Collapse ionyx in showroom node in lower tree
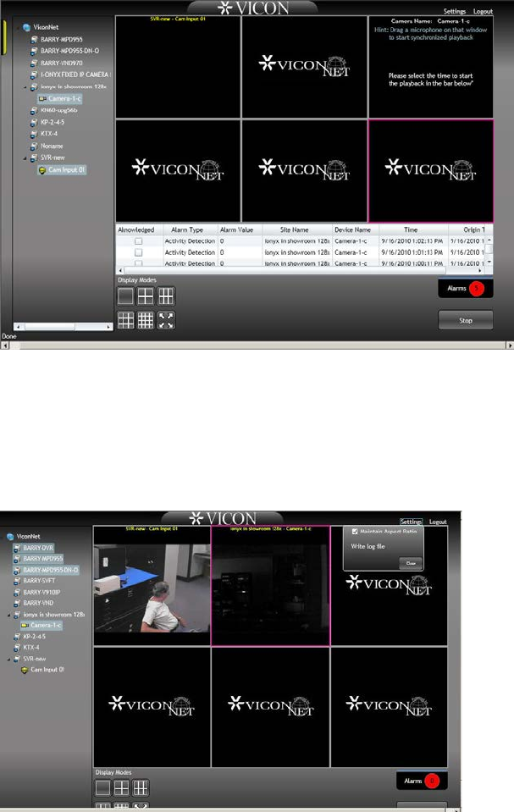This screenshot has height=812, width=514. tap(8, 615)
